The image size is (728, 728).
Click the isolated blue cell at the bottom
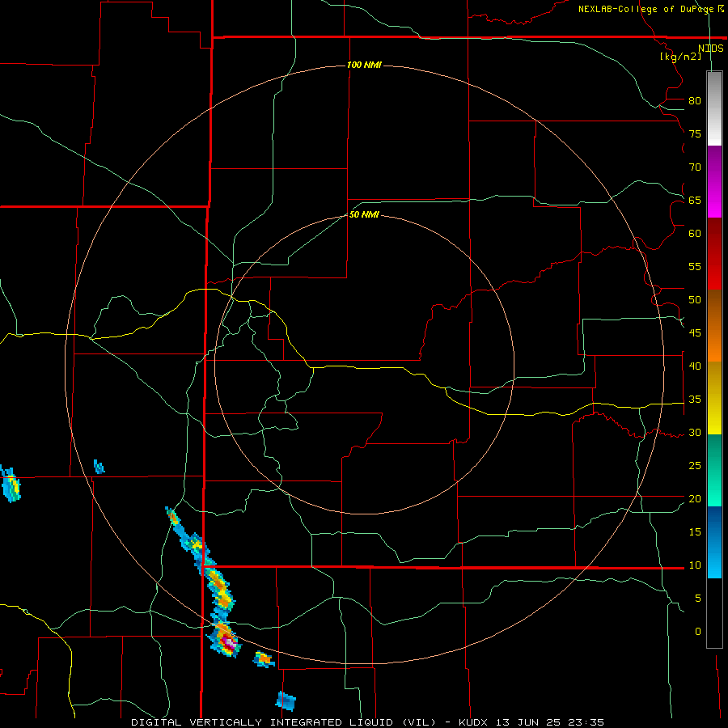coord(286,701)
